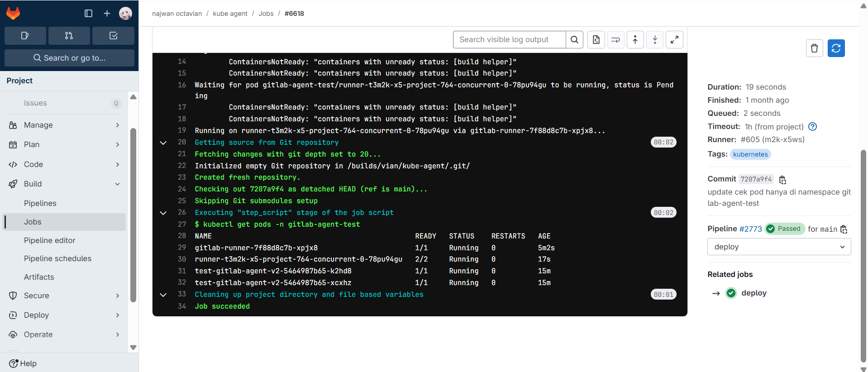The width and height of the screenshot is (868, 372).
Task: Click the Search visible log output field
Action: click(509, 40)
